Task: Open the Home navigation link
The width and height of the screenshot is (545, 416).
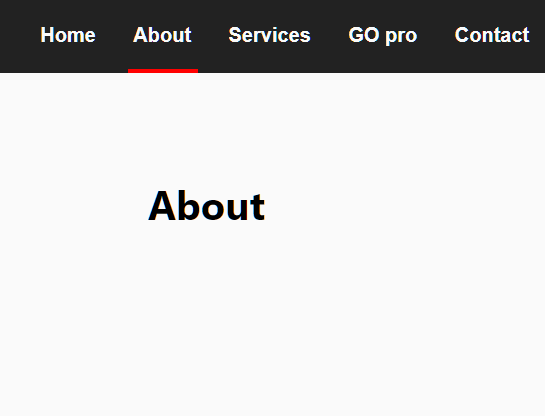Action: [68, 35]
